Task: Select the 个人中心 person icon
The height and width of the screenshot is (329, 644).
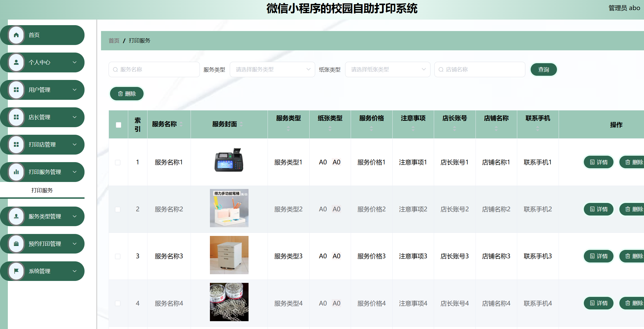Action: pyautogui.click(x=16, y=62)
